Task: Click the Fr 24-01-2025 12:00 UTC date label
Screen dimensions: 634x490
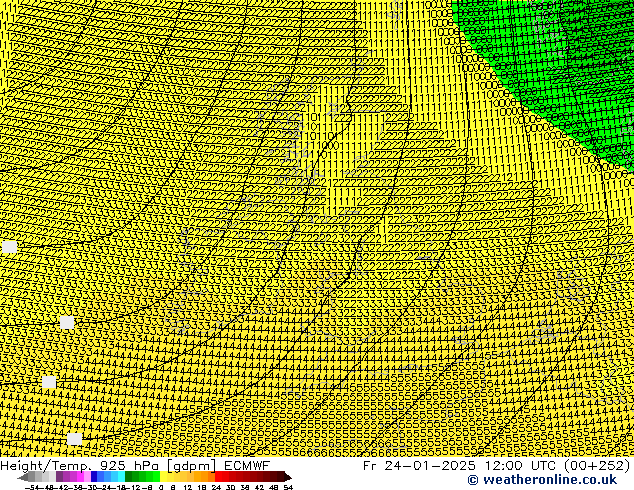Action: click(496, 465)
